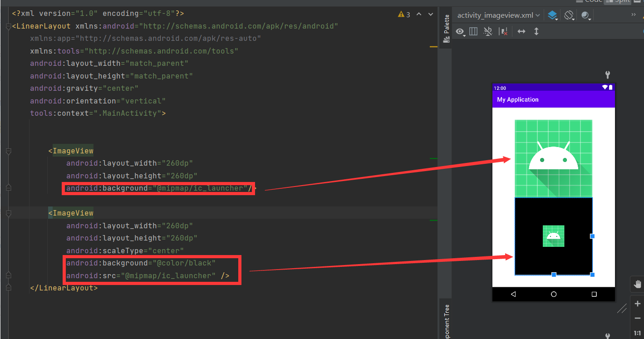Show more design toolbar options chevron
This screenshot has width=644, height=339.
[634, 15]
